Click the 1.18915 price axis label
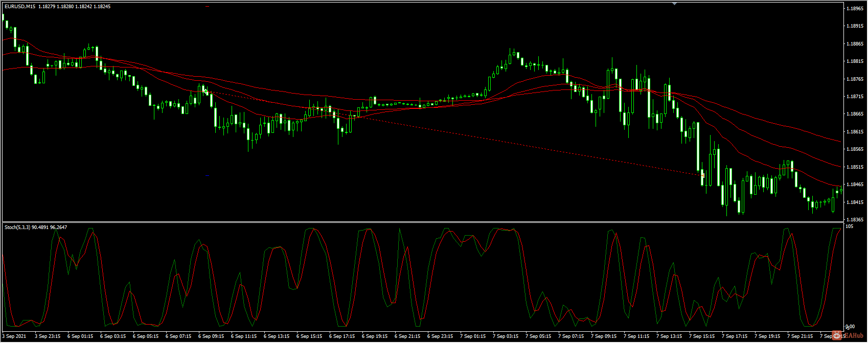 855,26
